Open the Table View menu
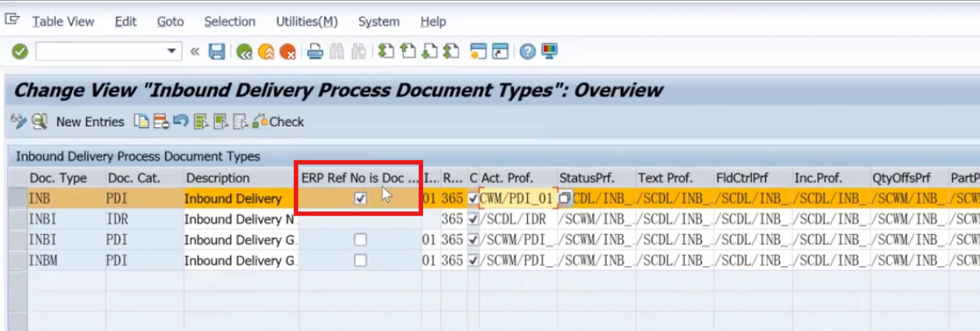The height and width of the screenshot is (331, 980). [x=63, y=22]
